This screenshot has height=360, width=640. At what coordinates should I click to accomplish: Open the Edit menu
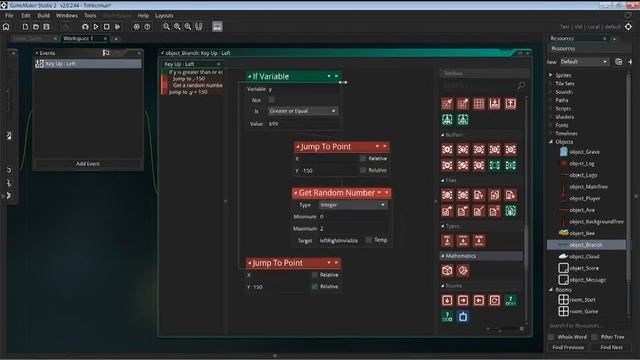26,16
